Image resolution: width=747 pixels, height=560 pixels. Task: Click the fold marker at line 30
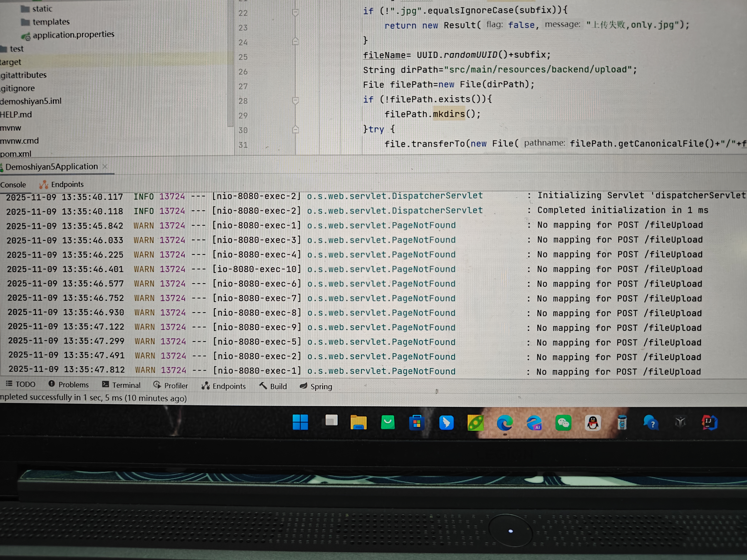295,130
